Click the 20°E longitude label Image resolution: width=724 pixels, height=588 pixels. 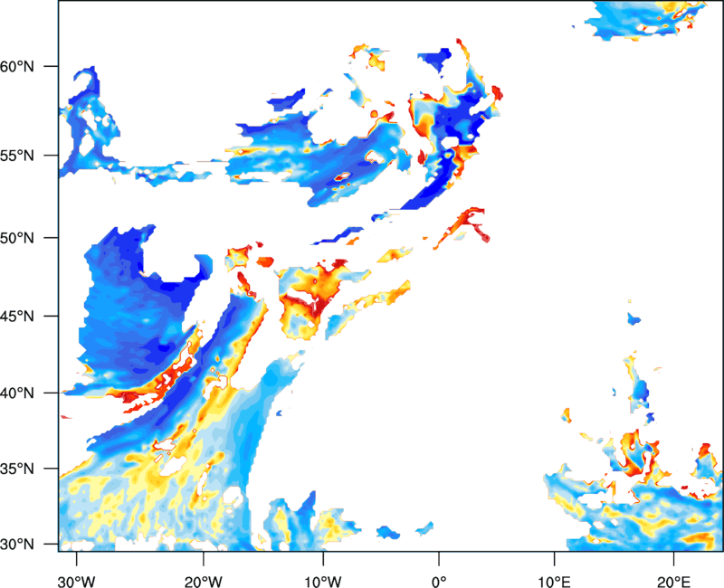click(x=673, y=582)
